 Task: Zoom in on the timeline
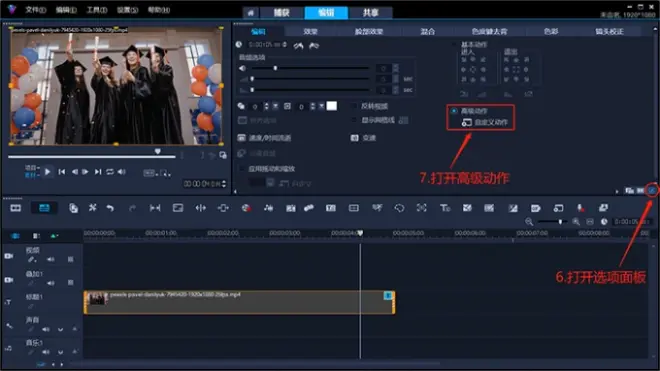(575, 222)
